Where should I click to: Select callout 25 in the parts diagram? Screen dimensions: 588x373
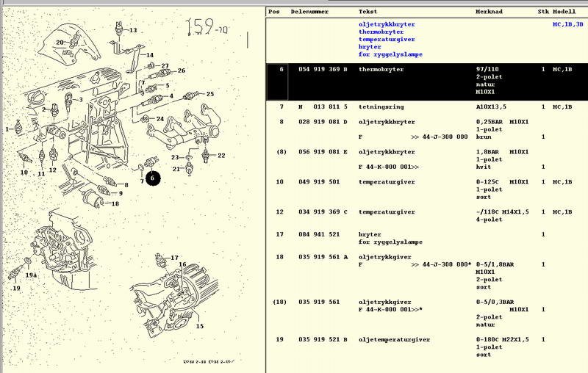coord(209,94)
